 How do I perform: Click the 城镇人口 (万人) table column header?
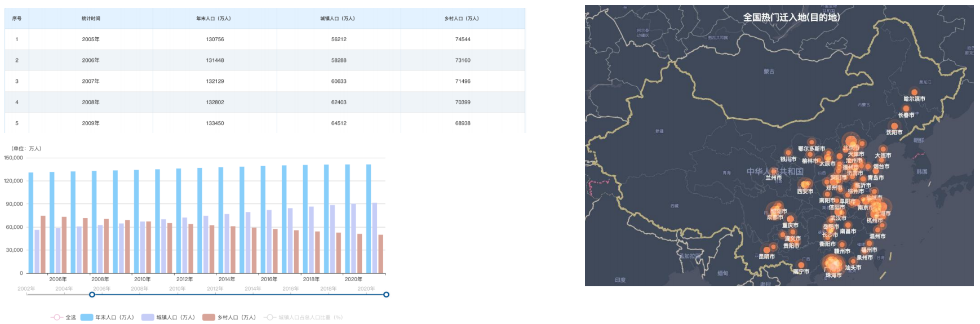(x=338, y=19)
